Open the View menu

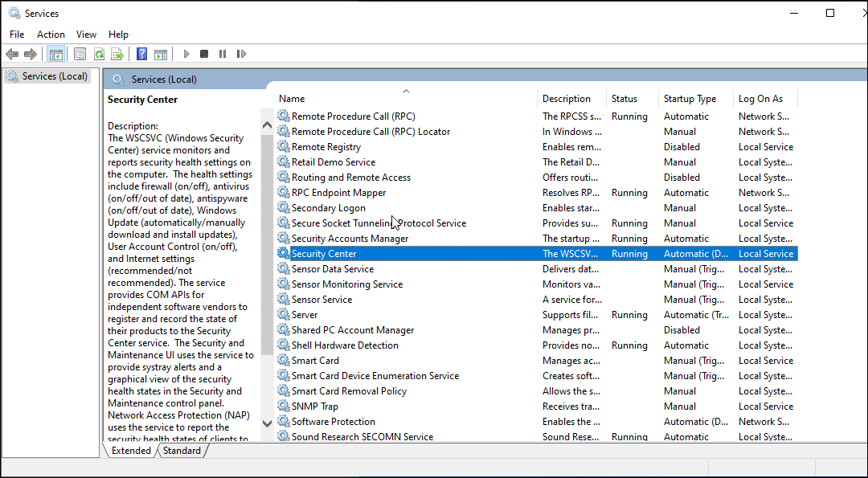tap(86, 34)
